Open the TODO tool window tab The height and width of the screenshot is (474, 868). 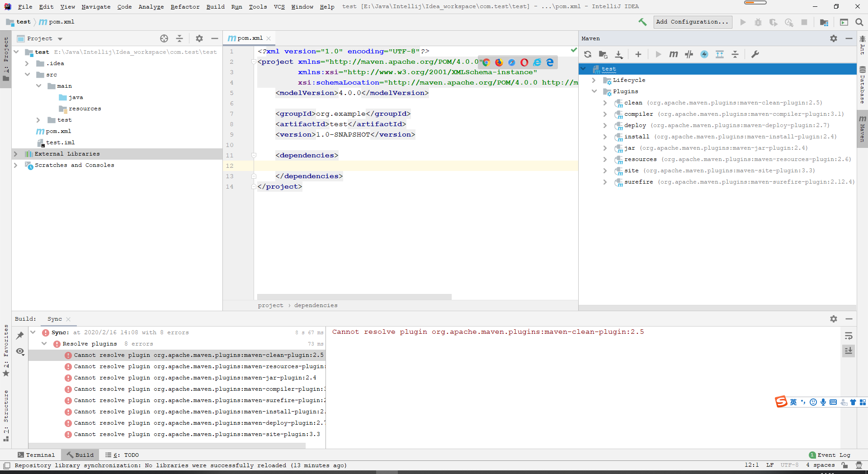coord(122,455)
